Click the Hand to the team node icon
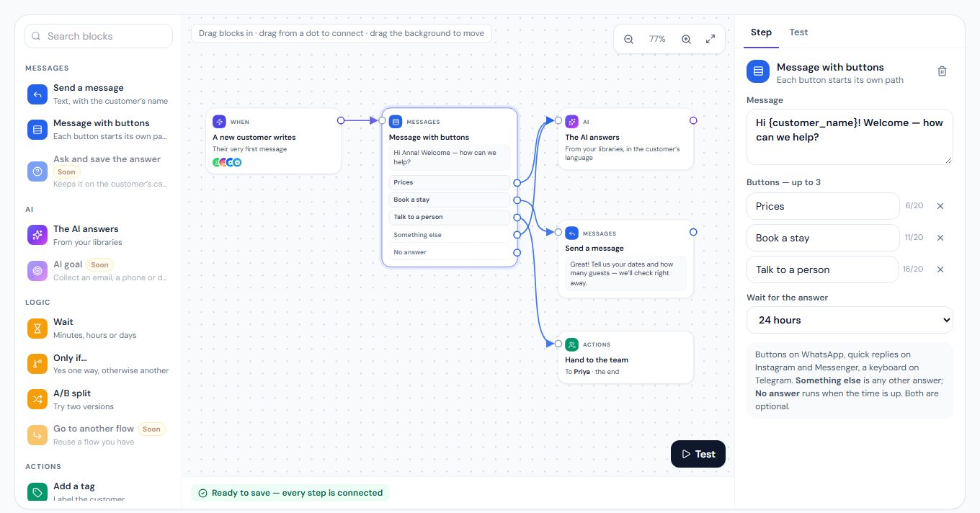 (571, 344)
